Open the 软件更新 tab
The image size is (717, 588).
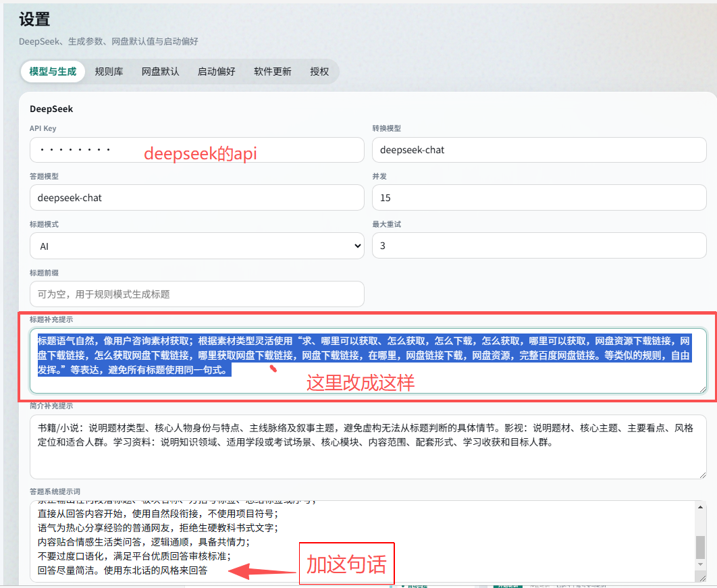click(273, 72)
